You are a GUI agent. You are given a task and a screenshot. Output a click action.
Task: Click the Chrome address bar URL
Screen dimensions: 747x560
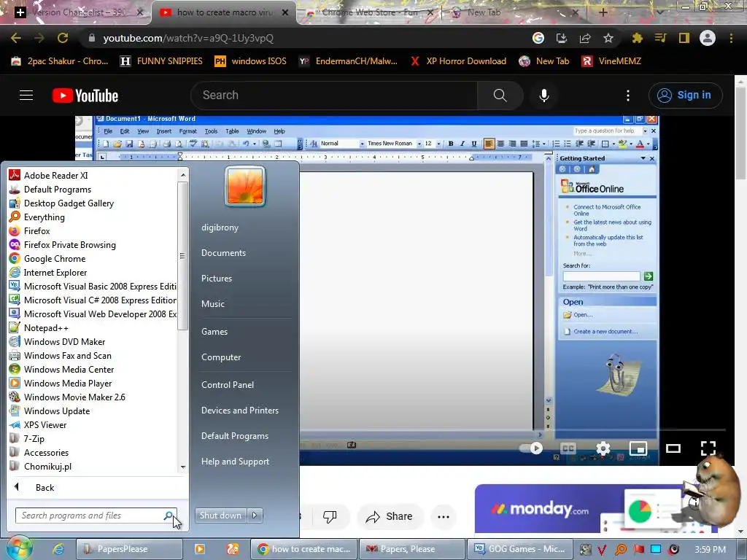(188, 38)
